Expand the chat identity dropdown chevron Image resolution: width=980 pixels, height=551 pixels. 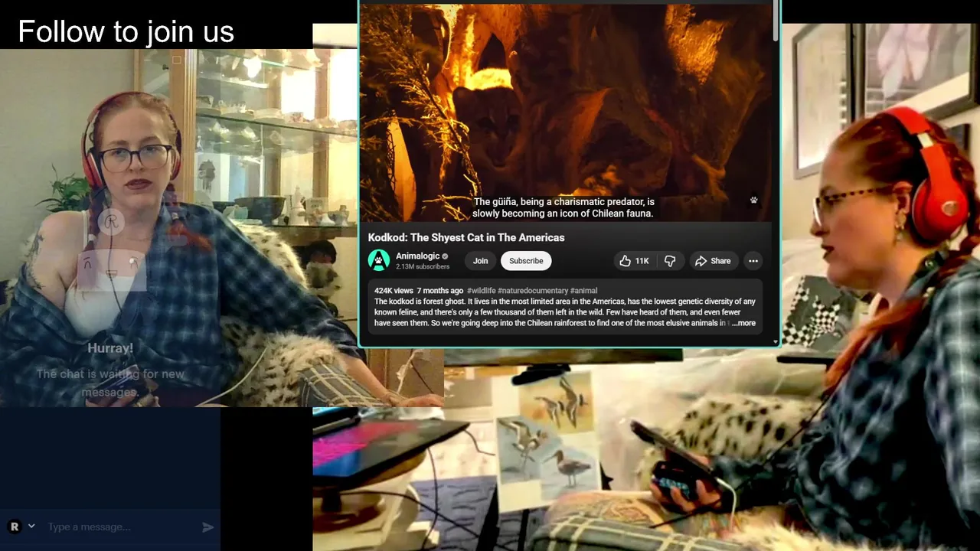tap(31, 527)
